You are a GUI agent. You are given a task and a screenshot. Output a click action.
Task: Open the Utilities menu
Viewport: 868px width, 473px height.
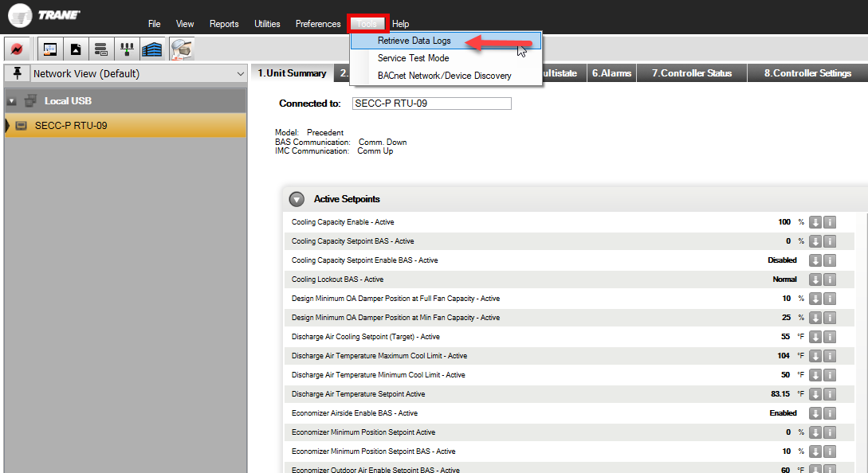tap(267, 24)
